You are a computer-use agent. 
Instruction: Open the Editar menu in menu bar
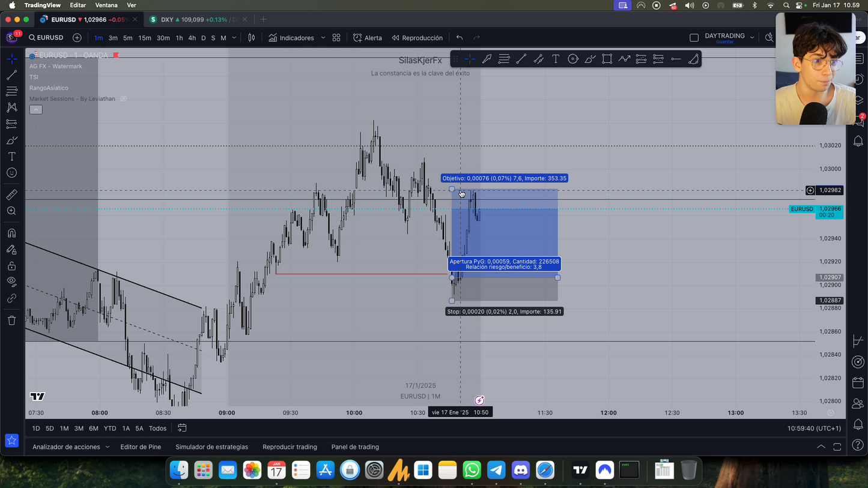tap(77, 5)
